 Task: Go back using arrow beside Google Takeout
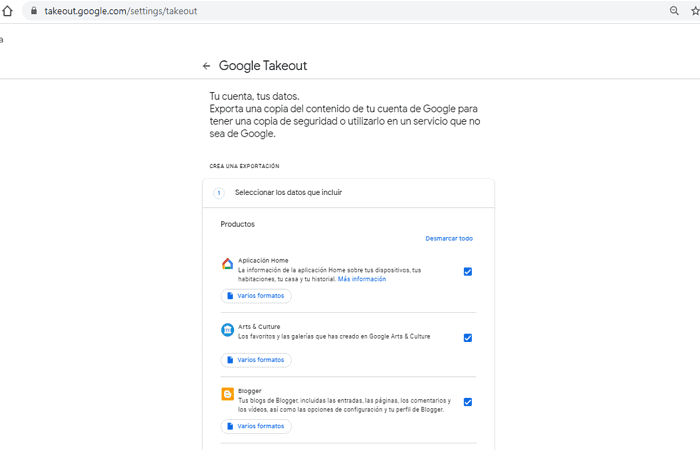click(x=206, y=66)
